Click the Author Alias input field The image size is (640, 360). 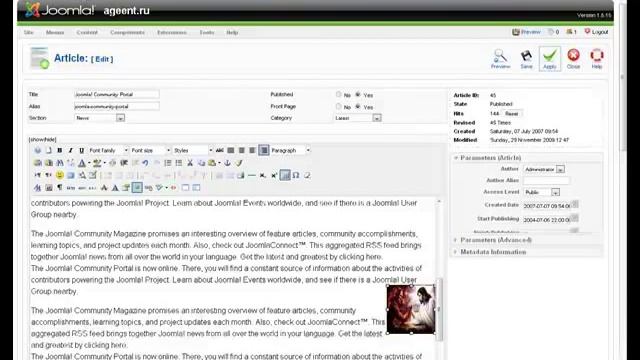(x=546, y=180)
